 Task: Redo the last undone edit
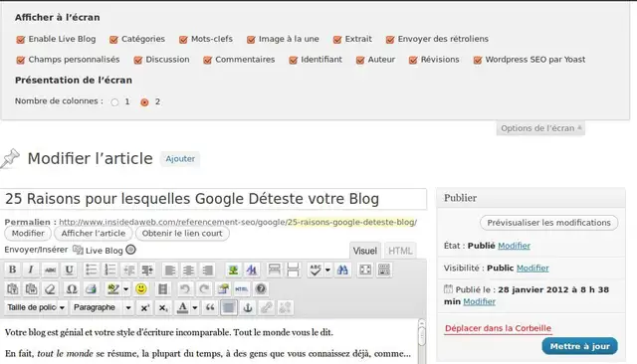[204, 289]
